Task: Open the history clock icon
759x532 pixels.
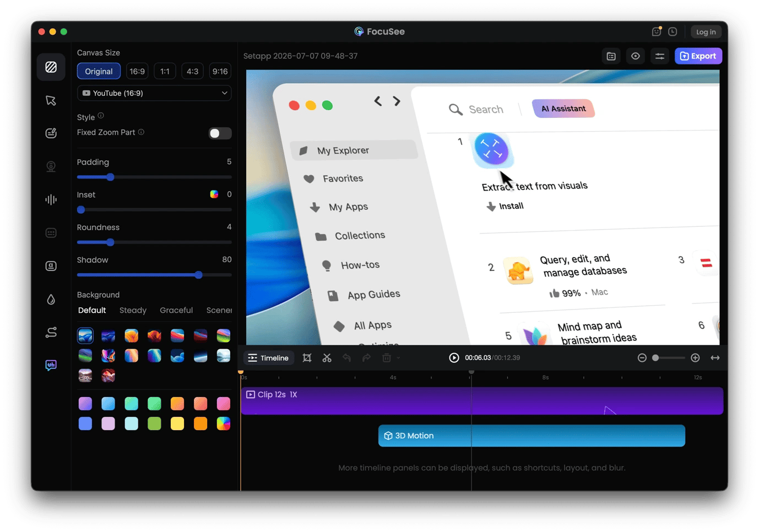Action: (x=673, y=31)
